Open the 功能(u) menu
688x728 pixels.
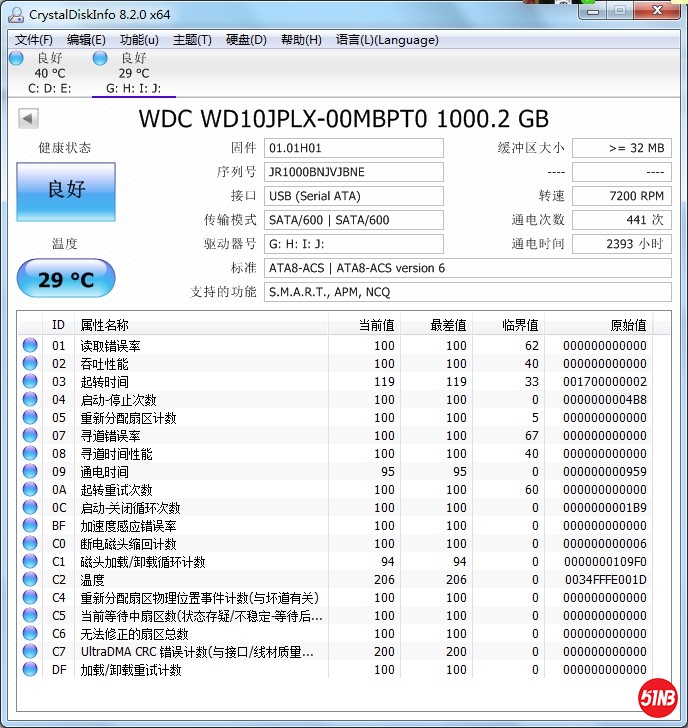tap(139, 40)
